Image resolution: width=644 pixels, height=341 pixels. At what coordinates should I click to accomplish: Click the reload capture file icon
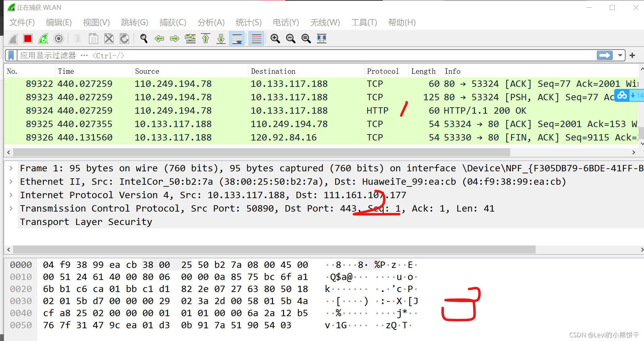[x=124, y=39]
